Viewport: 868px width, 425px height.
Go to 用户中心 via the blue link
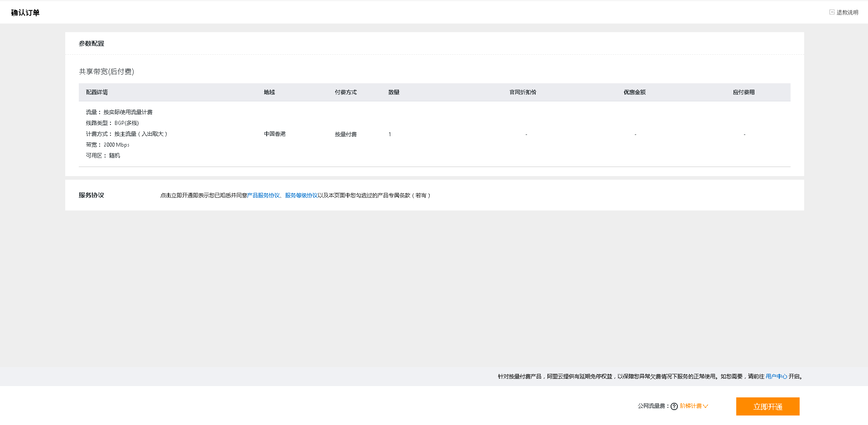[x=776, y=377]
